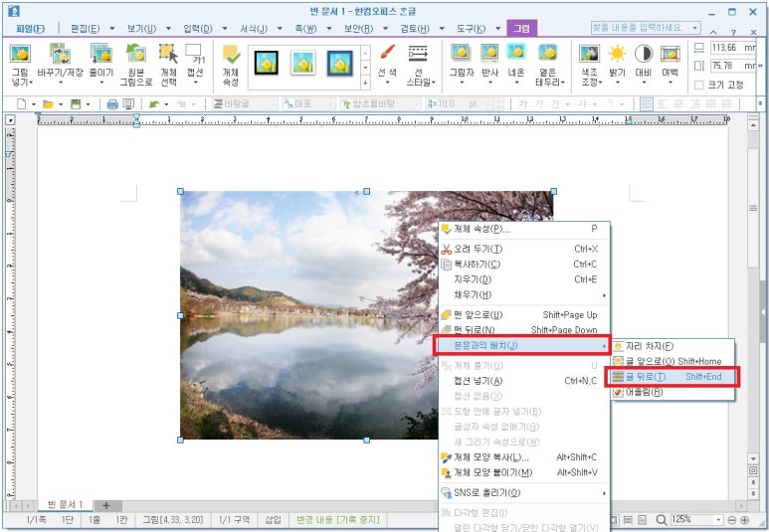Viewport: 769px width, 532px height.
Task: Choose 복사하기(C) in context menu
Action: click(x=524, y=265)
